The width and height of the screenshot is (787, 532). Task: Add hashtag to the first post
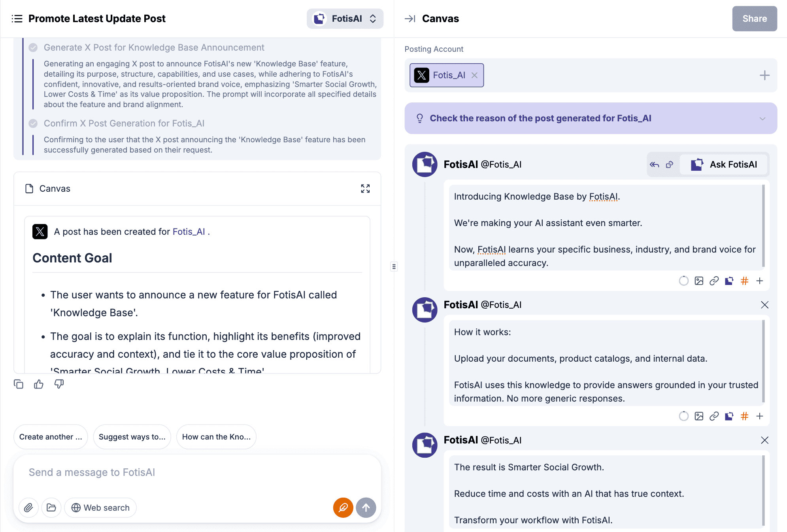click(744, 281)
